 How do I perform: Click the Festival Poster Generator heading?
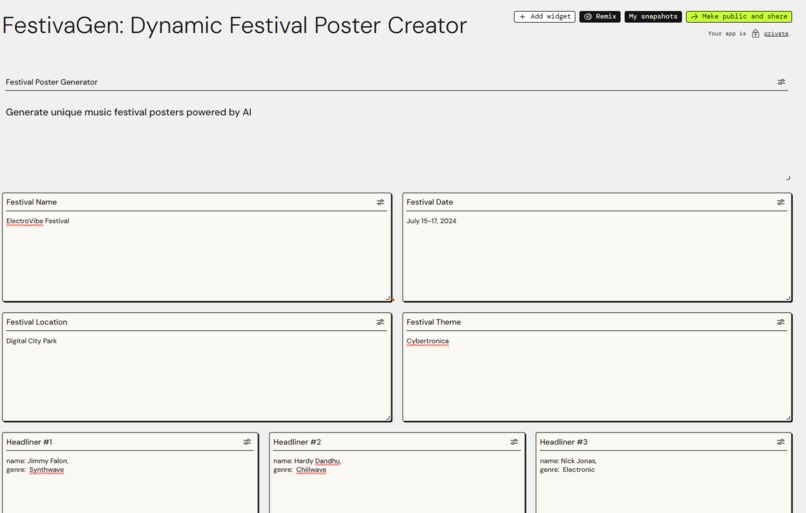point(51,82)
